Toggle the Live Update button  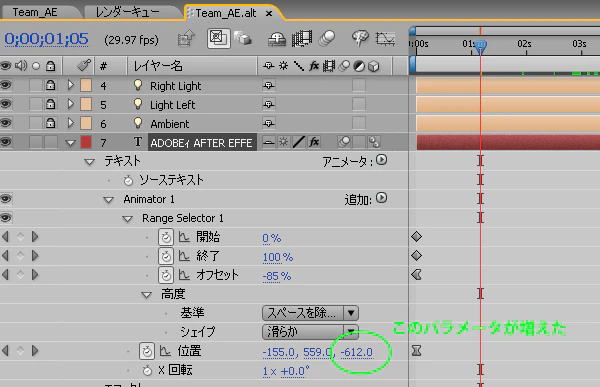pos(218,38)
